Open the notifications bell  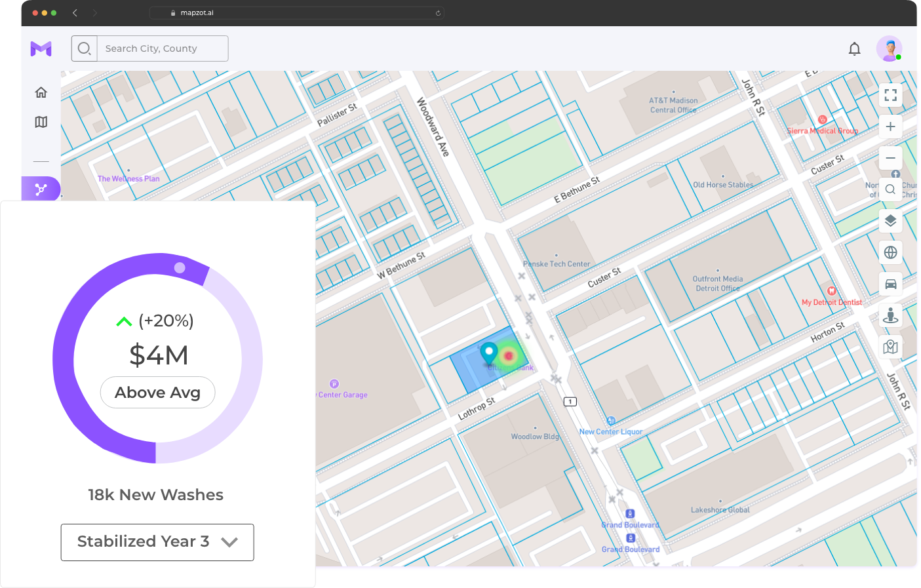point(854,49)
